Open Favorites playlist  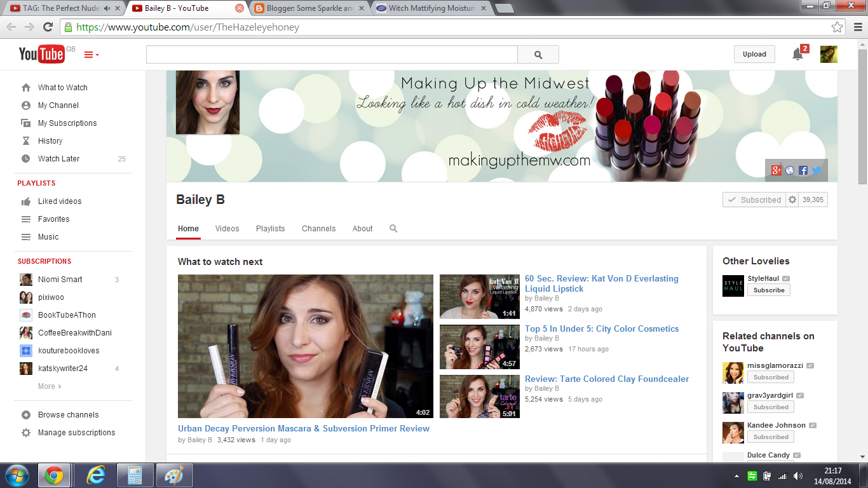[x=54, y=219]
